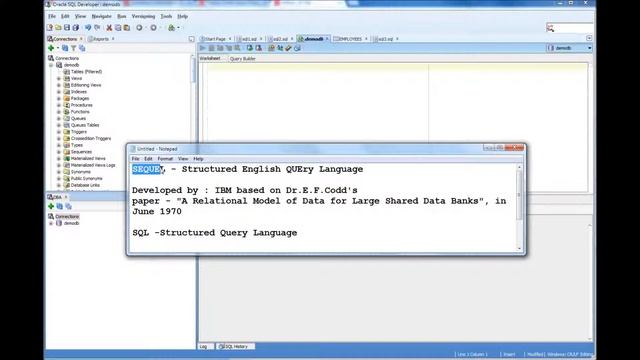The height and width of the screenshot is (360, 640).
Task: Open Versioning menu in SQL Developer
Action: (143, 16)
